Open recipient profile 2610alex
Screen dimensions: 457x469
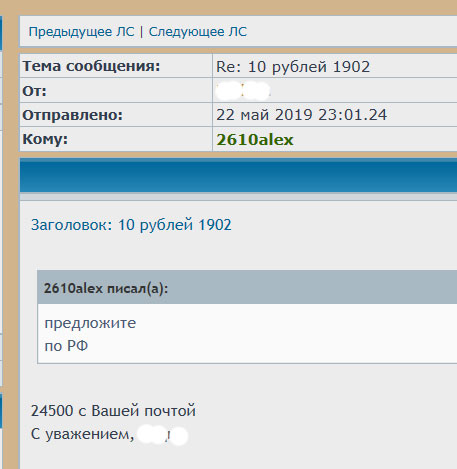pos(255,140)
